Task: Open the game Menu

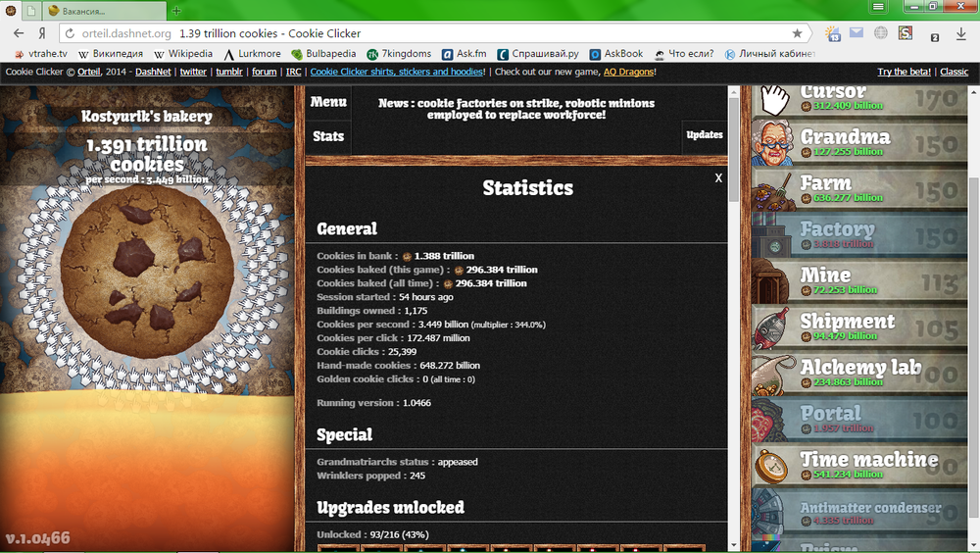Action: (328, 102)
